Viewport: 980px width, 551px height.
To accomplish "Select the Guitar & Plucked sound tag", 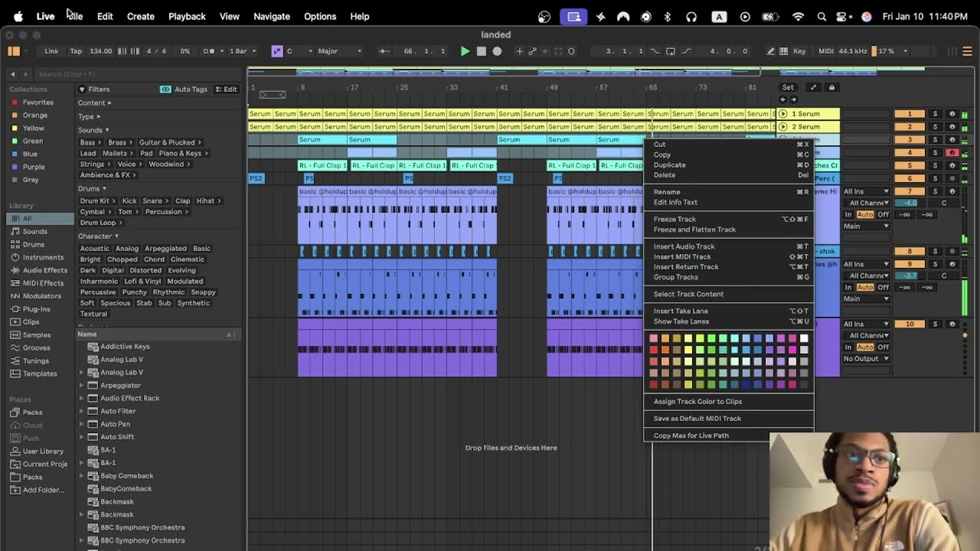I will click(170, 142).
